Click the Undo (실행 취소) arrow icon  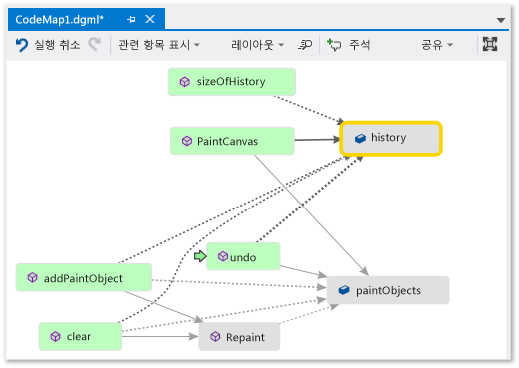22,45
